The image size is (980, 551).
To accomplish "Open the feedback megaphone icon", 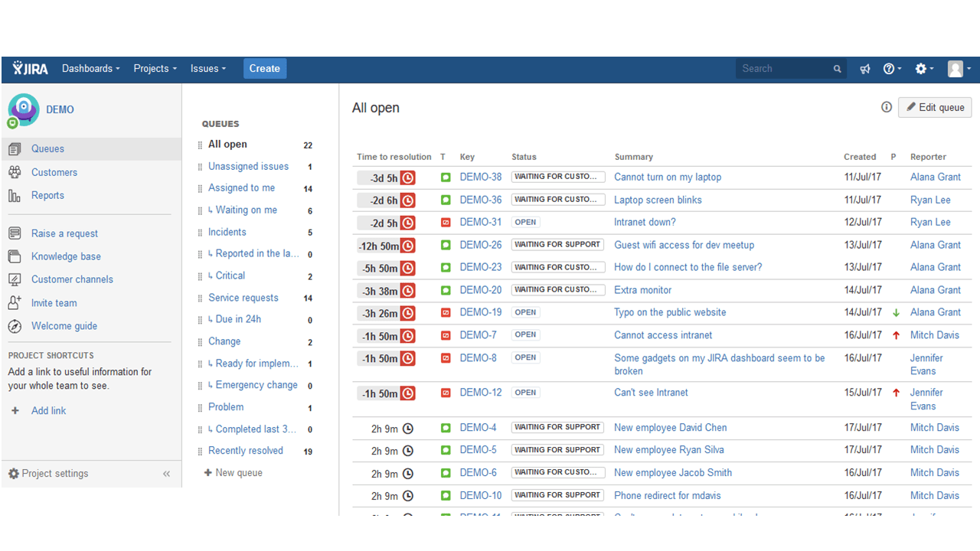I will tap(865, 69).
